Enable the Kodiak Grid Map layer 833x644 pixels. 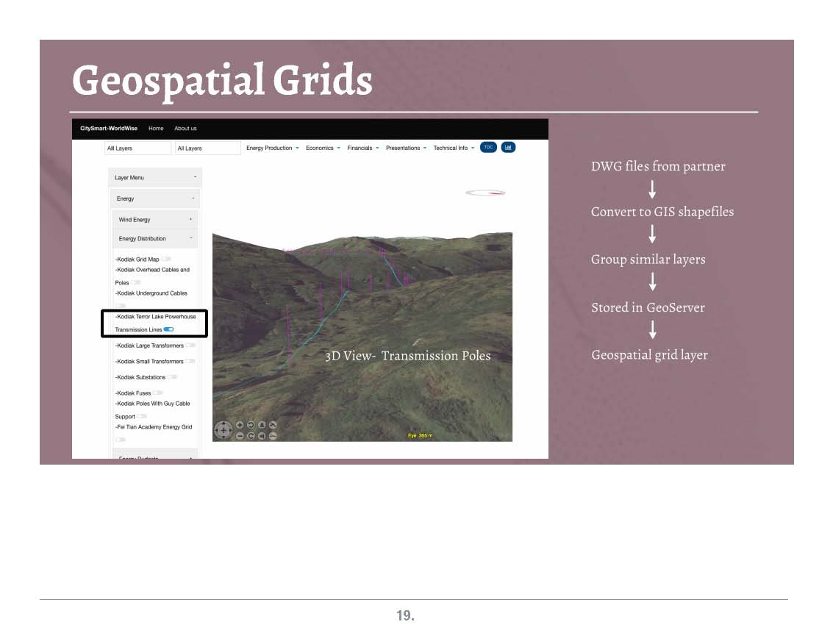click(166, 259)
